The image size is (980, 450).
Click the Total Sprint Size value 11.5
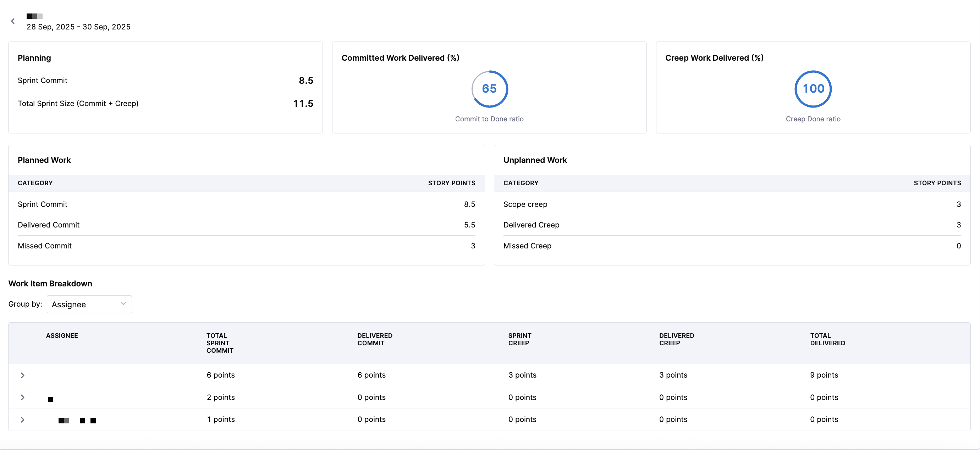[303, 104]
